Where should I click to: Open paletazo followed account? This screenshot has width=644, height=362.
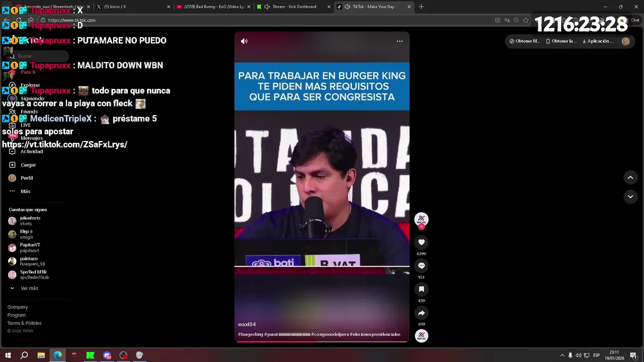tap(27, 261)
